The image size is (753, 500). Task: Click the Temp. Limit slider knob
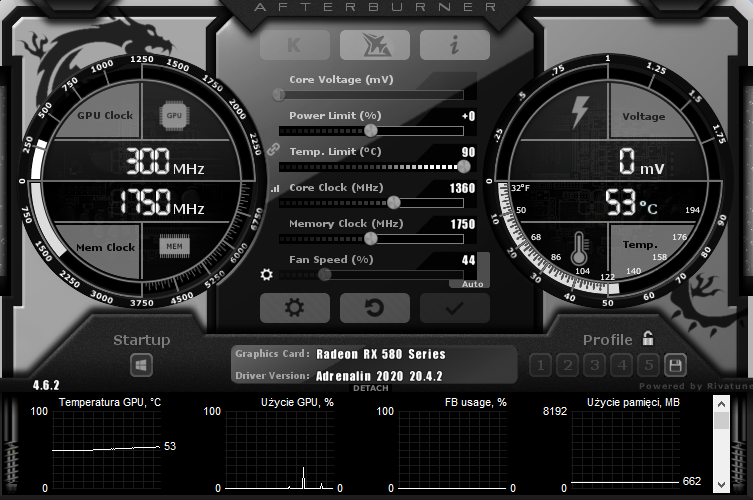pos(464,167)
